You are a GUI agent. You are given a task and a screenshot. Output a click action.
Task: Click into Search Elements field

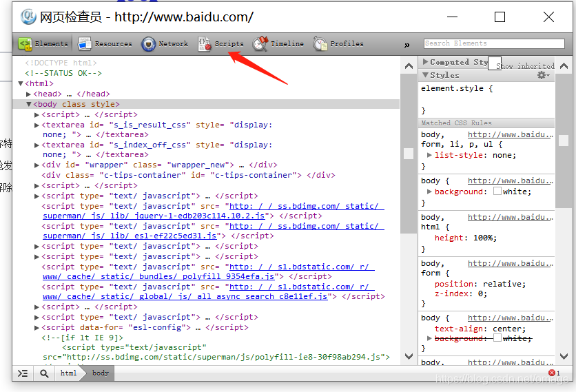[x=494, y=43]
